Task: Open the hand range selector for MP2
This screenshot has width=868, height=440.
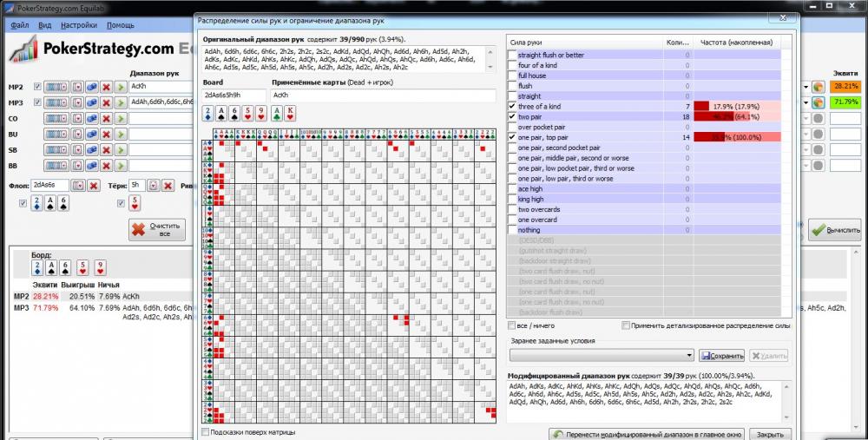Action: [x=56, y=87]
